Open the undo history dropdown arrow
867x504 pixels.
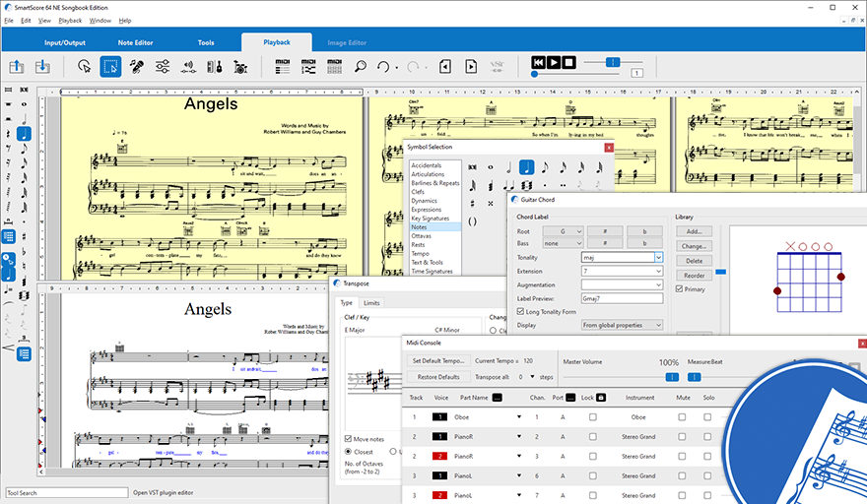[397, 68]
